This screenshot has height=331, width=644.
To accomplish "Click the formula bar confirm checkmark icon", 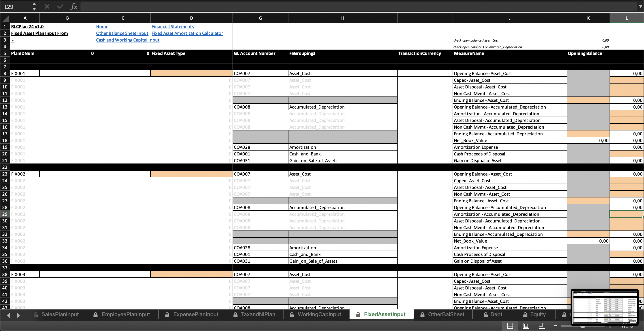I will [x=60, y=6].
